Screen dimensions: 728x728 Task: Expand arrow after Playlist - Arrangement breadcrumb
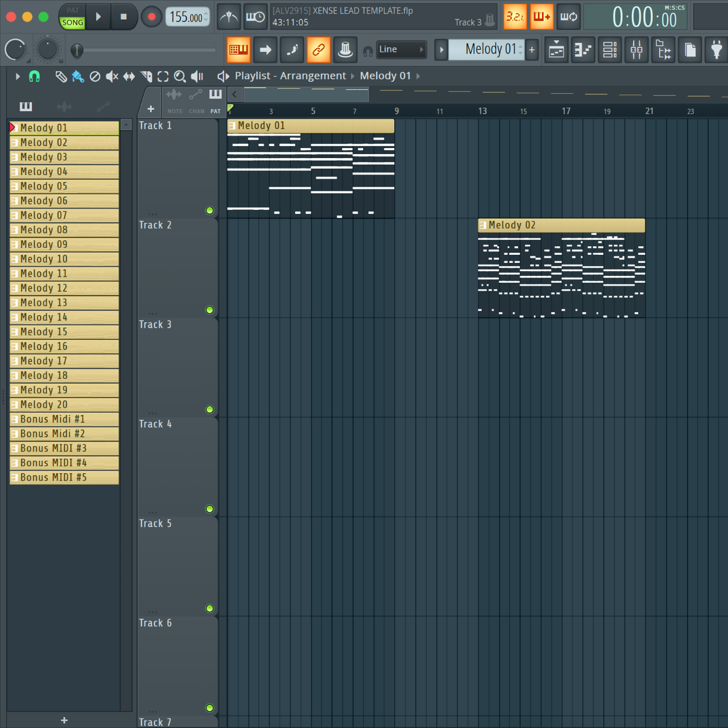coord(353,76)
